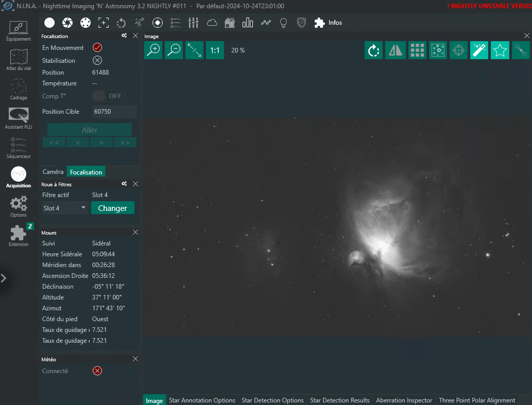Click the Changer filter button

pos(113,208)
